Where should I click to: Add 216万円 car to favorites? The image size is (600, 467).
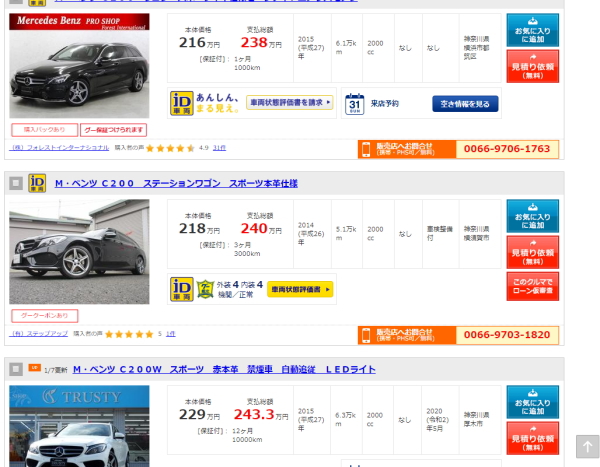(x=532, y=30)
